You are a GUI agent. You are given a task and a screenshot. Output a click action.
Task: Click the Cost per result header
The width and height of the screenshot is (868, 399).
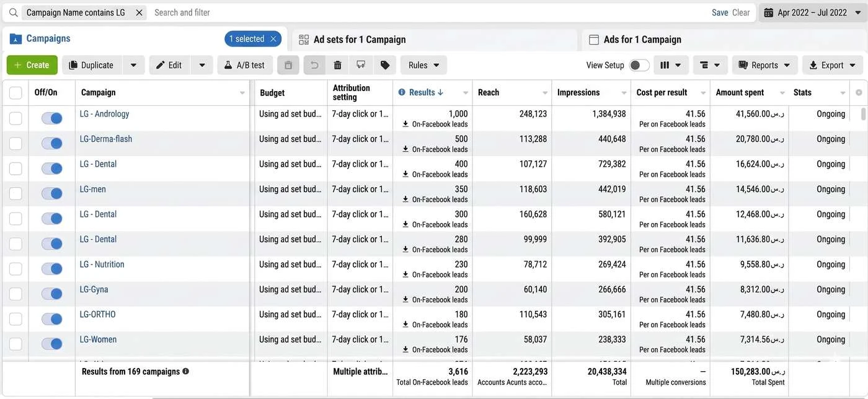click(662, 92)
